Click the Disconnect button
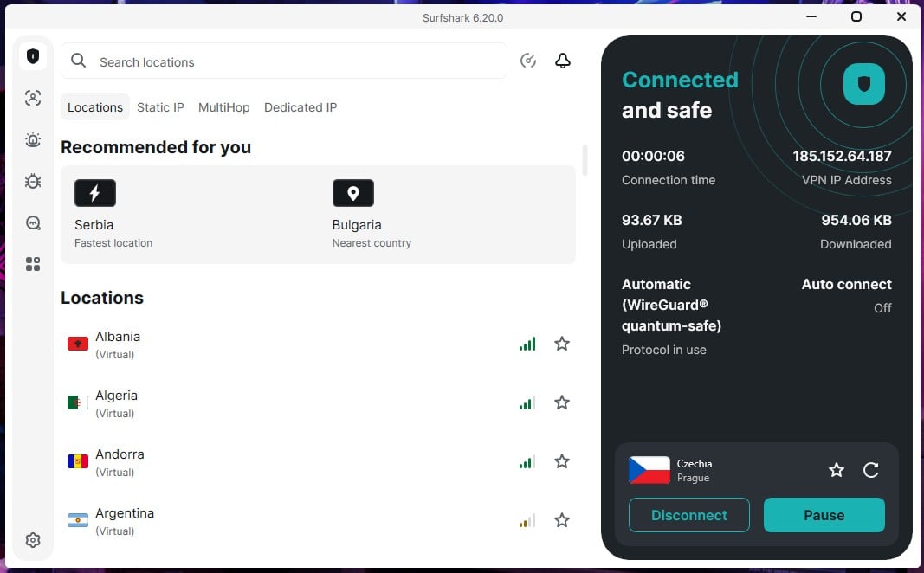The width and height of the screenshot is (924, 573). click(688, 515)
